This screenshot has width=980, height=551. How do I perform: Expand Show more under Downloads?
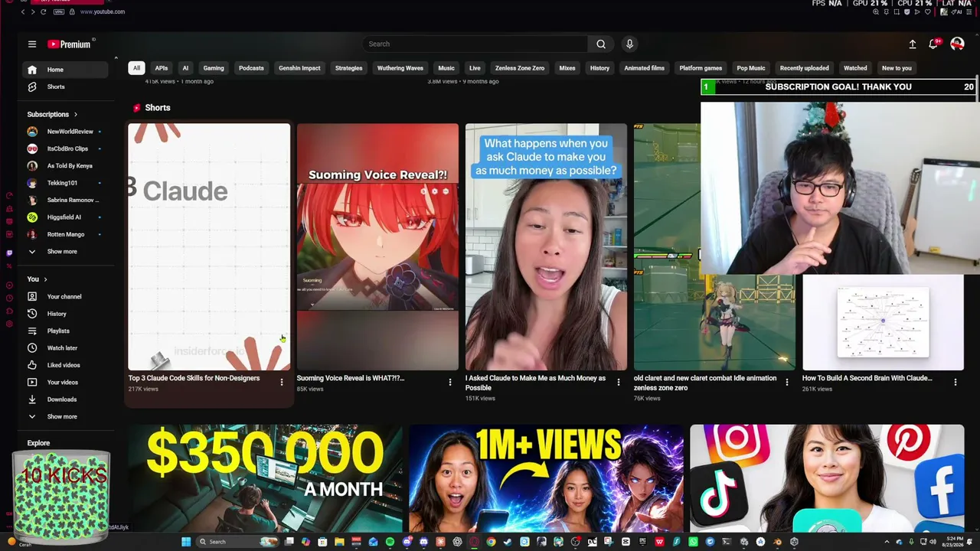pos(65,416)
